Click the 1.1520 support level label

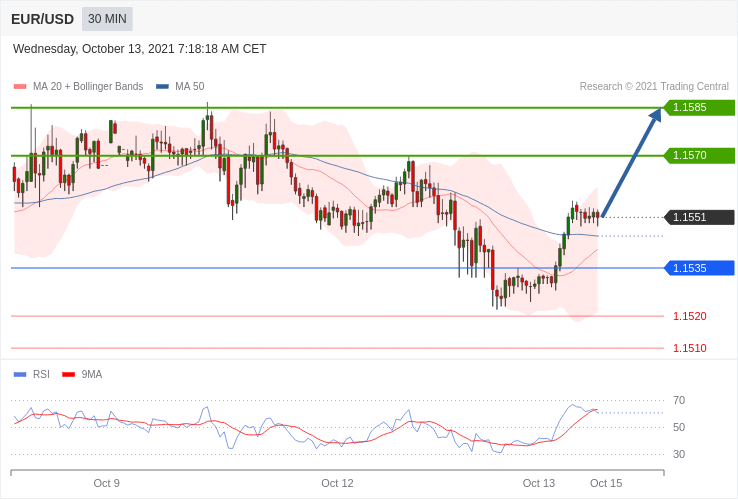pos(690,316)
